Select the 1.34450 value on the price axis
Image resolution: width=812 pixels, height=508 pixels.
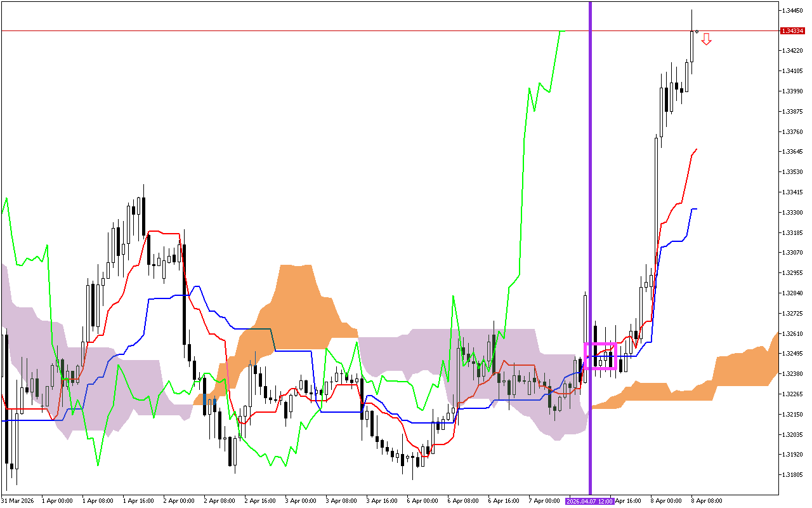[791, 11]
